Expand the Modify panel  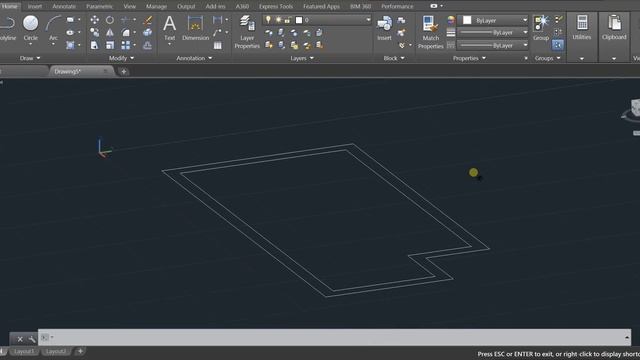coord(121,58)
